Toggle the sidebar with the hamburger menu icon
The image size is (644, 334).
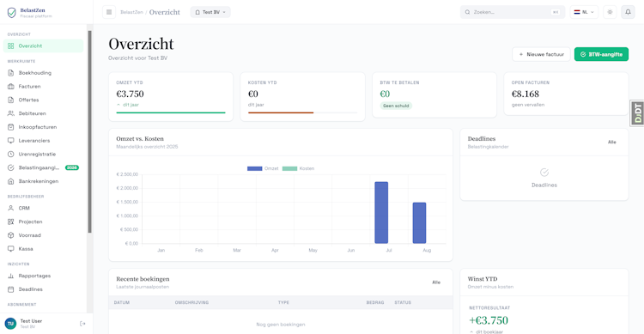coord(109,12)
